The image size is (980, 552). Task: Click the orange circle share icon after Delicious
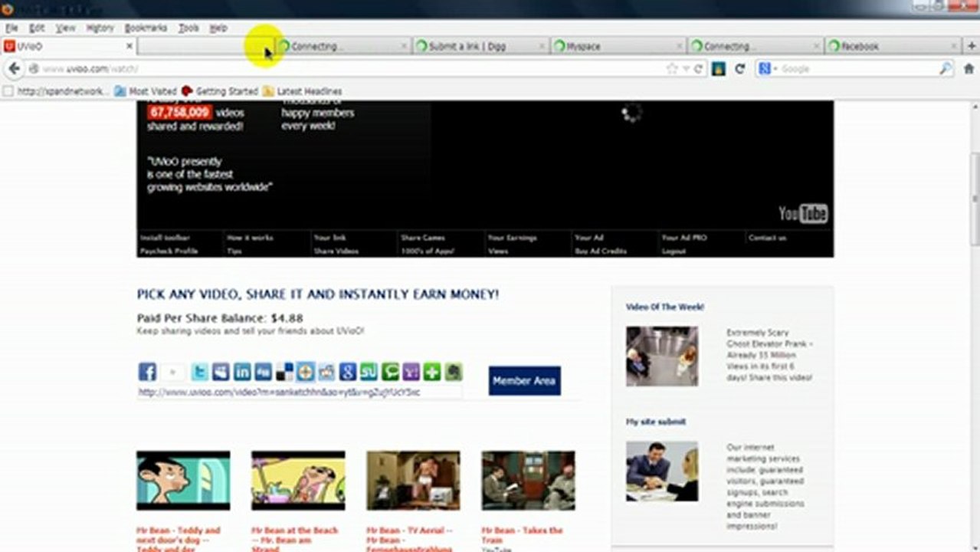tap(306, 372)
